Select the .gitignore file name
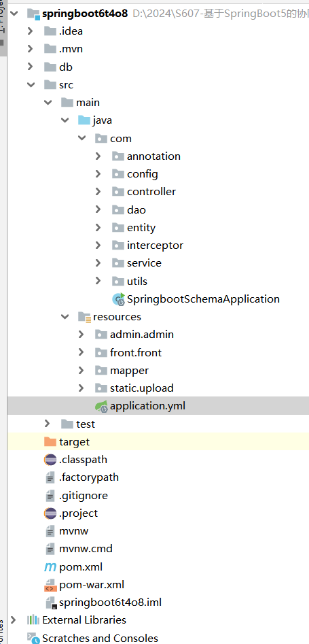 pos(84,495)
